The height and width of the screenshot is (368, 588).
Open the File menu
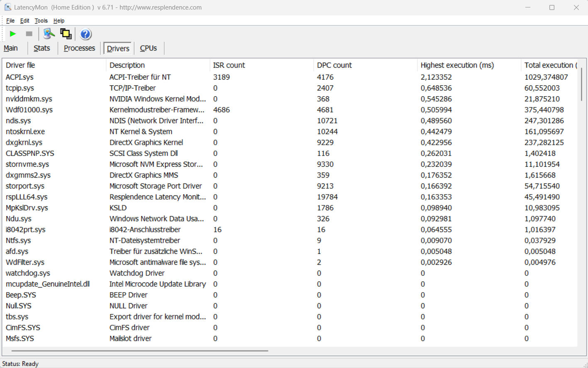pos(10,21)
